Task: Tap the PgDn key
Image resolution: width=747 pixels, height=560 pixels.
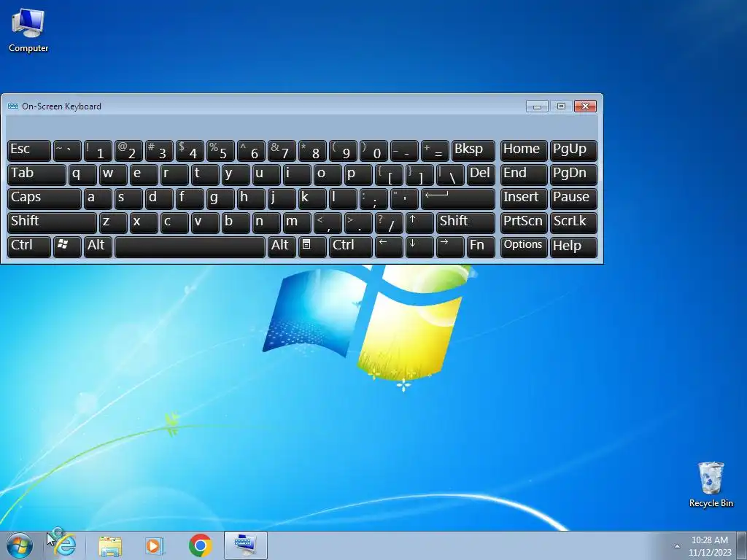Action: (573, 175)
